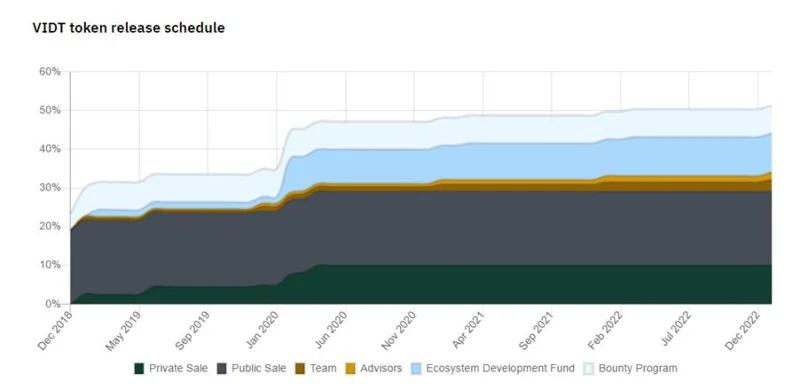Click the Team legend label
800x390 pixels.
[323, 369]
